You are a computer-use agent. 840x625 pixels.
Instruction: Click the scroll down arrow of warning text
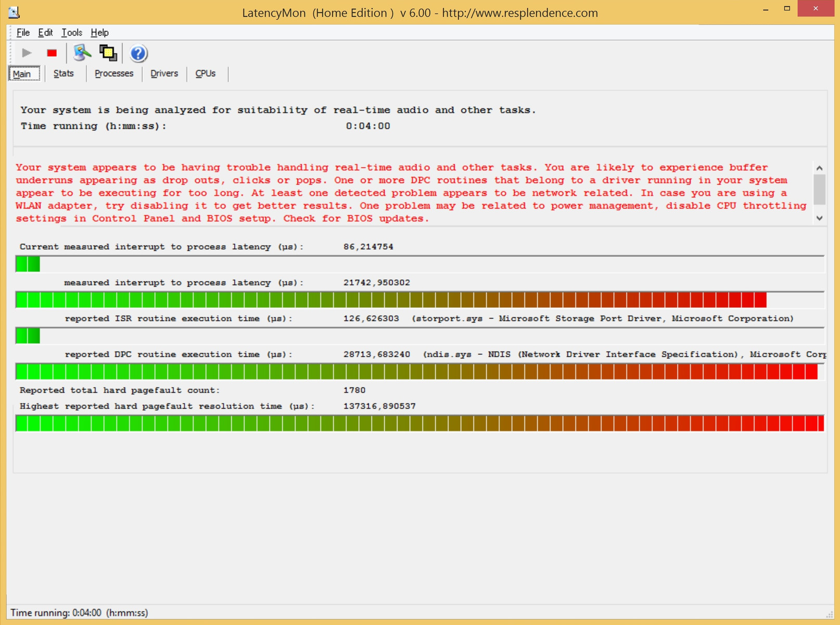click(819, 218)
